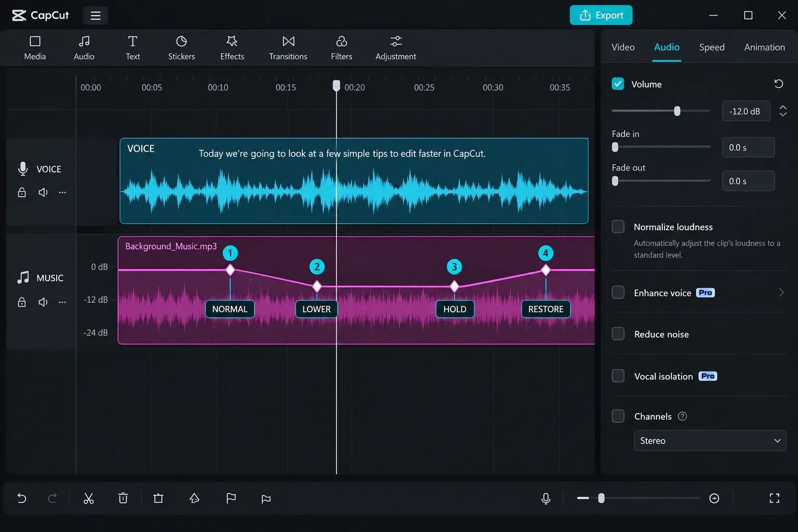Screen dimensions: 798x532
Task: Open the Stereo channels dropdown
Action: click(710, 441)
